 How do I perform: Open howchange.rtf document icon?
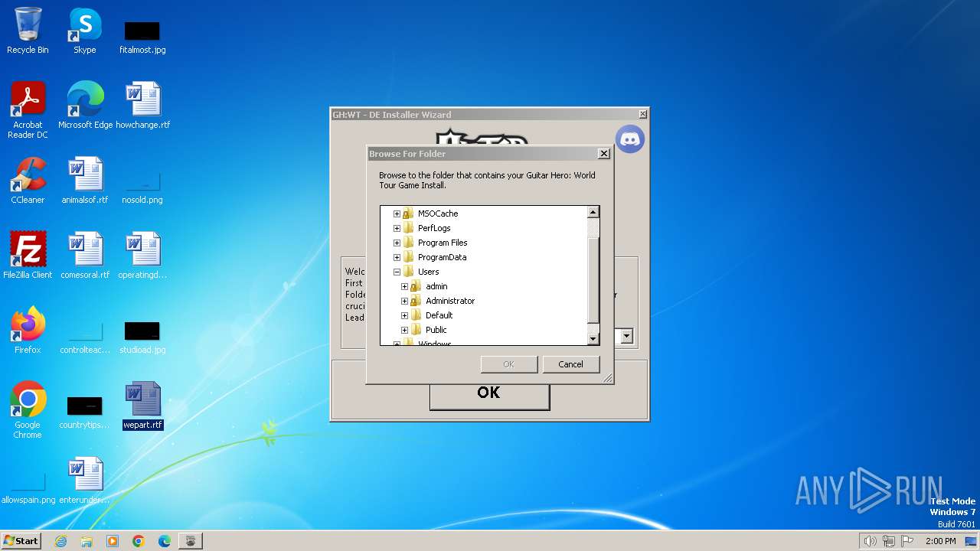point(143,106)
